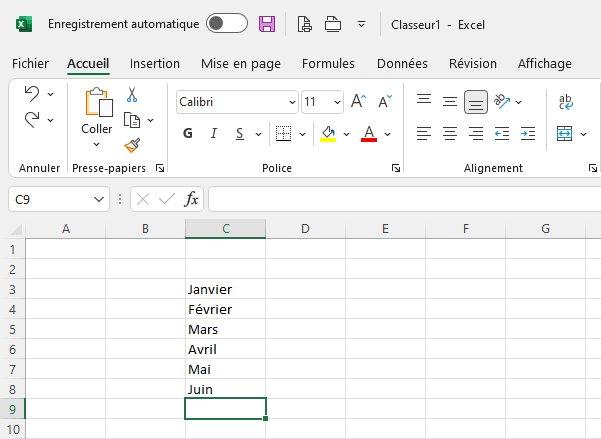The height and width of the screenshot is (439, 601).
Task: Open the Borders options dropdown arrow
Action: (x=302, y=134)
